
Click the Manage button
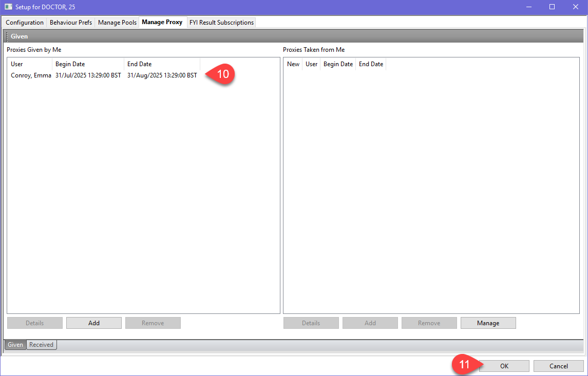[x=488, y=323]
